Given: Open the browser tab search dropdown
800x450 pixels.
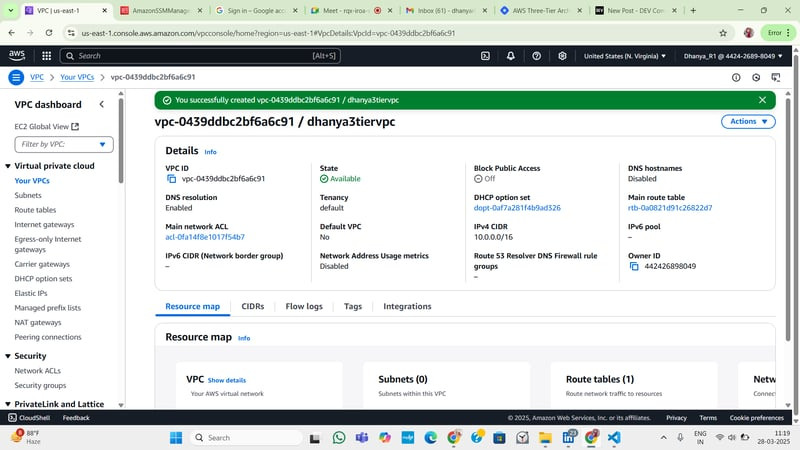Looking at the screenshot, I should click(x=10, y=10).
